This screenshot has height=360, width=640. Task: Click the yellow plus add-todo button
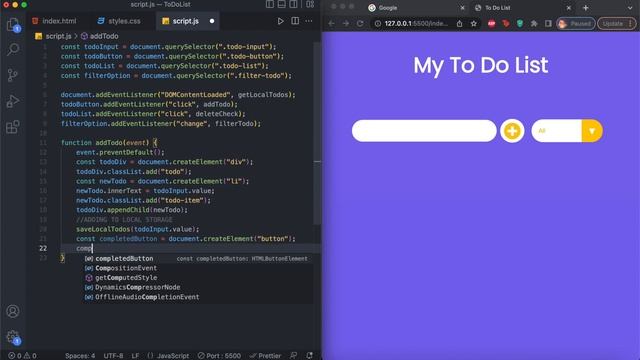coord(512,131)
